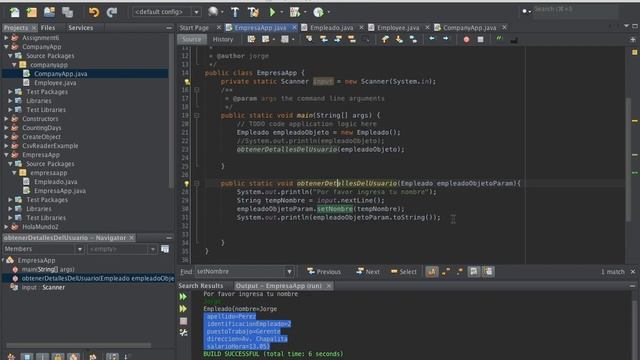Expand the Constructors project node

(x=6, y=119)
